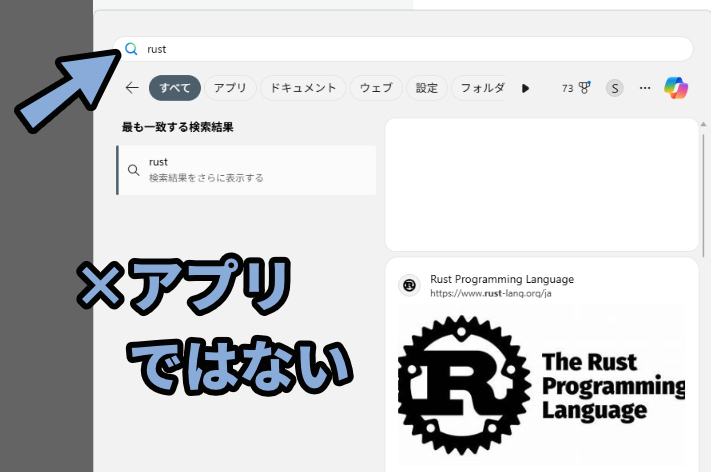Open the rewards trophy icon showing 73

tap(576, 88)
